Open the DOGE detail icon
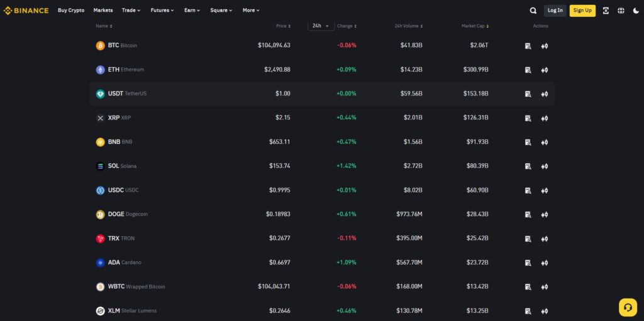The image size is (644, 321). [528, 215]
